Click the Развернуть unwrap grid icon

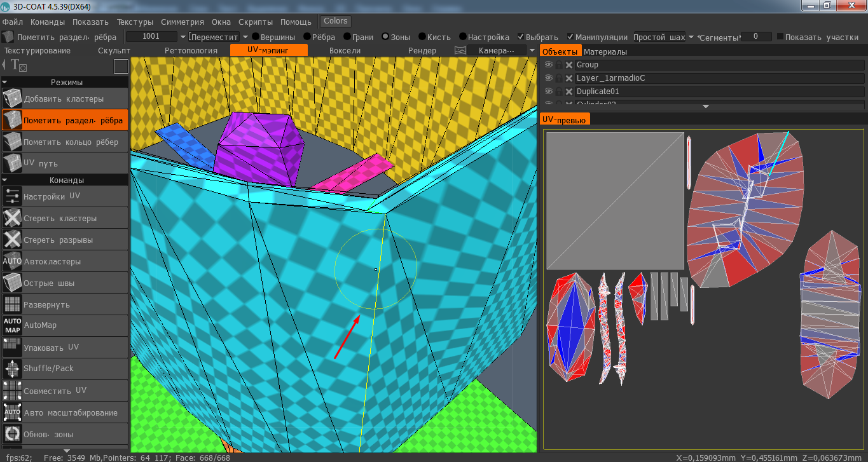point(12,304)
